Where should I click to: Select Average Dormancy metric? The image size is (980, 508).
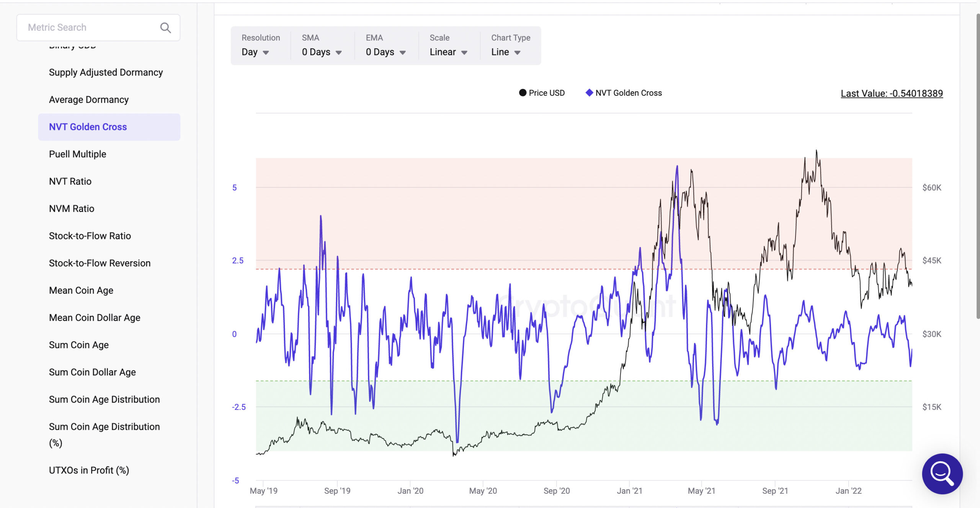pyautogui.click(x=89, y=100)
